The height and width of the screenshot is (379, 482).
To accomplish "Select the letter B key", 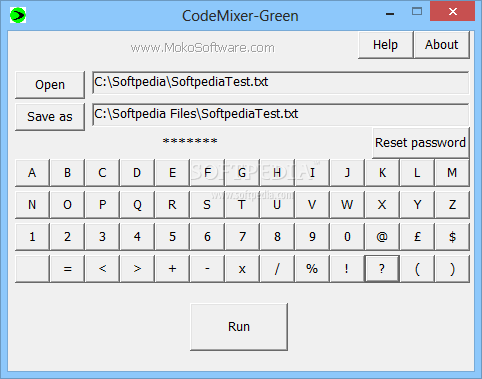I will click(67, 173).
